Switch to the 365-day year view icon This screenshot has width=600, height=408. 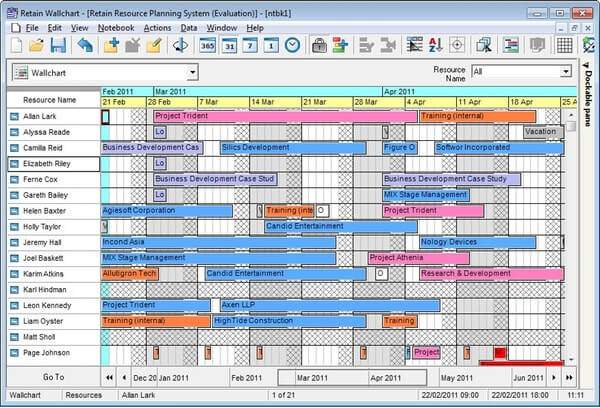pyautogui.click(x=207, y=45)
